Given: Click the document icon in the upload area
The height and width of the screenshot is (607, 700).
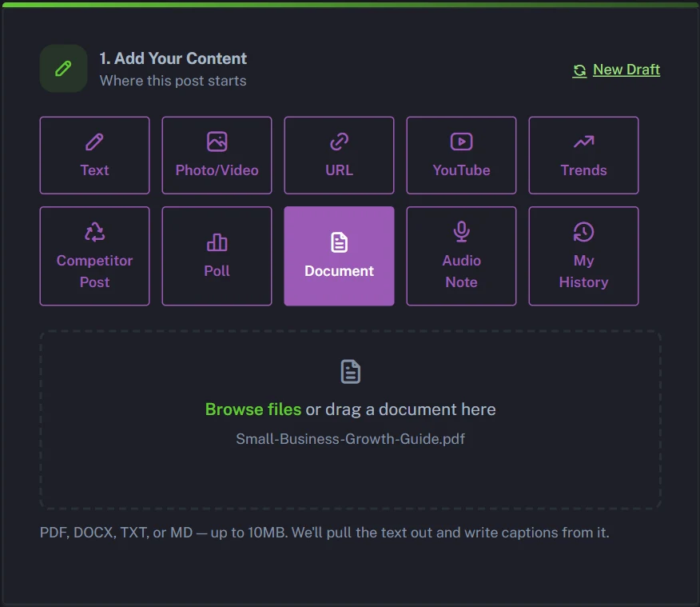Looking at the screenshot, I should 351,372.
